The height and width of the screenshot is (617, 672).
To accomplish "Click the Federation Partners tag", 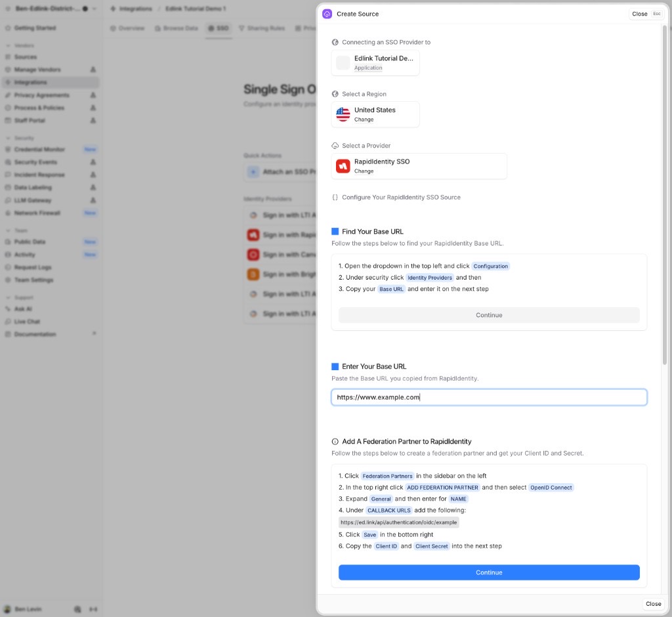I will click(387, 476).
